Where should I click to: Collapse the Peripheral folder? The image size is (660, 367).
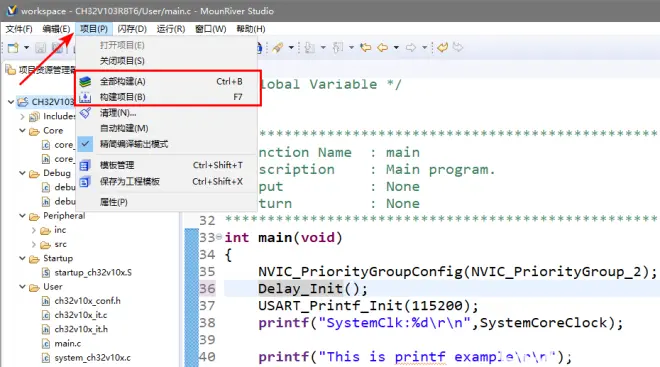pyautogui.click(x=22, y=216)
